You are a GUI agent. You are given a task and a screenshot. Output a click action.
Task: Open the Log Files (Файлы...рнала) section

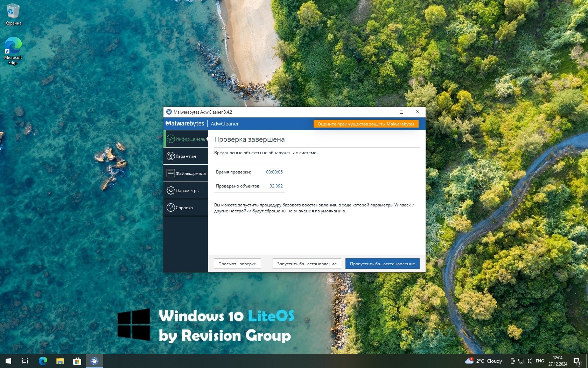(x=186, y=173)
